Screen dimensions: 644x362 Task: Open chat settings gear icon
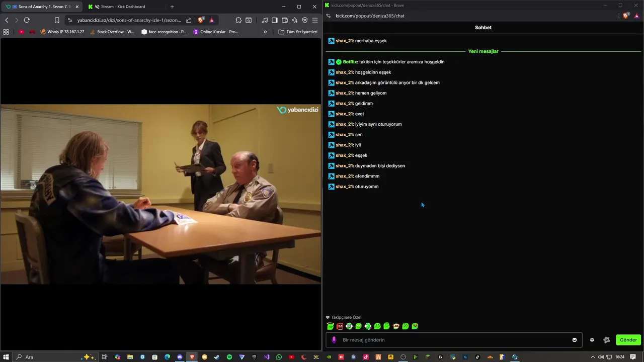pos(592,340)
